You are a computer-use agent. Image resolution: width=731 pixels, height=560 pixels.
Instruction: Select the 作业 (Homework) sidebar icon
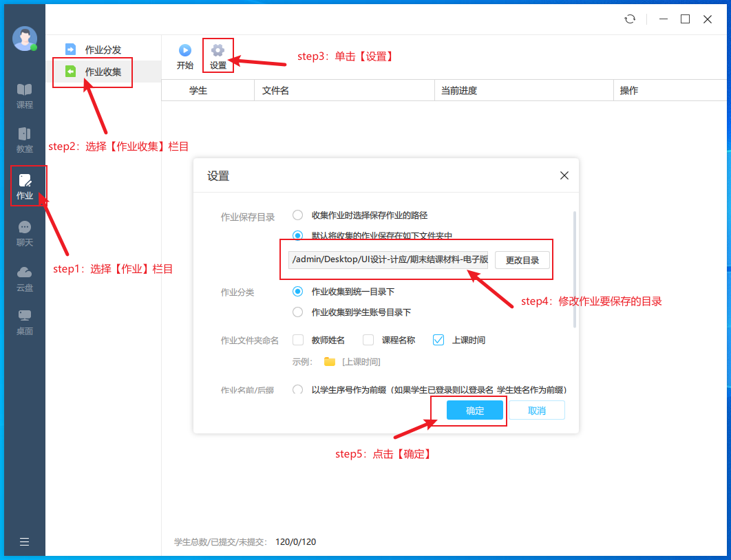(25, 186)
